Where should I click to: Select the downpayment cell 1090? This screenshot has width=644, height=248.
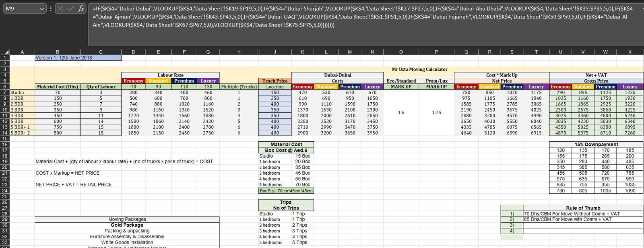click(630, 191)
